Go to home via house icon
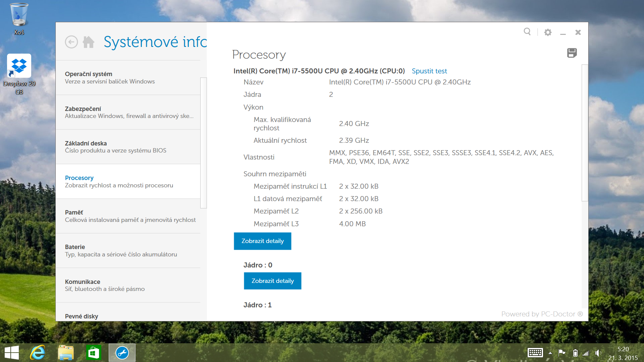The image size is (644, 362). coord(89,42)
